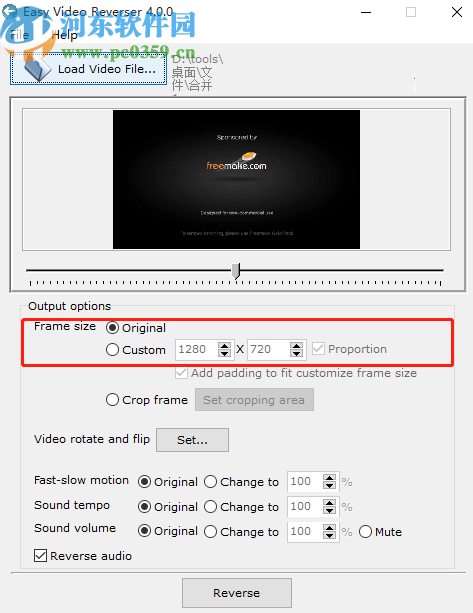473x613 pixels.
Task: Decrease frame height with down arrow
Action: [x=296, y=353]
